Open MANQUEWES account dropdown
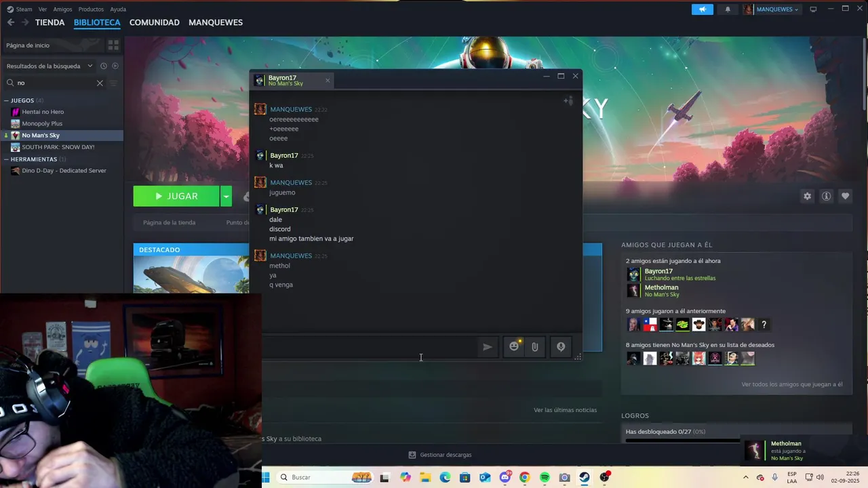The width and height of the screenshot is (868, 488). pos(772,9)
